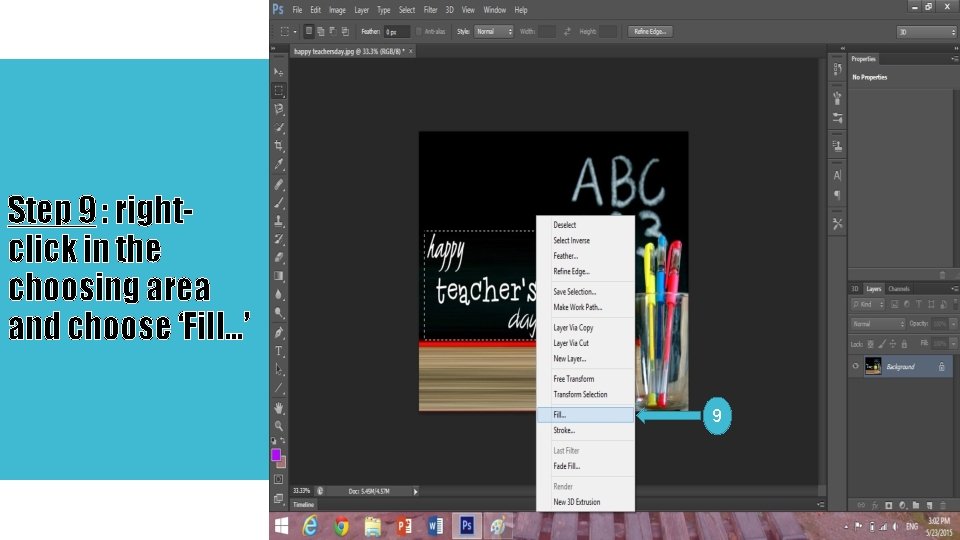Select the History Brush tool
This screenshot has width=960, height=540.
click(279, 239)
